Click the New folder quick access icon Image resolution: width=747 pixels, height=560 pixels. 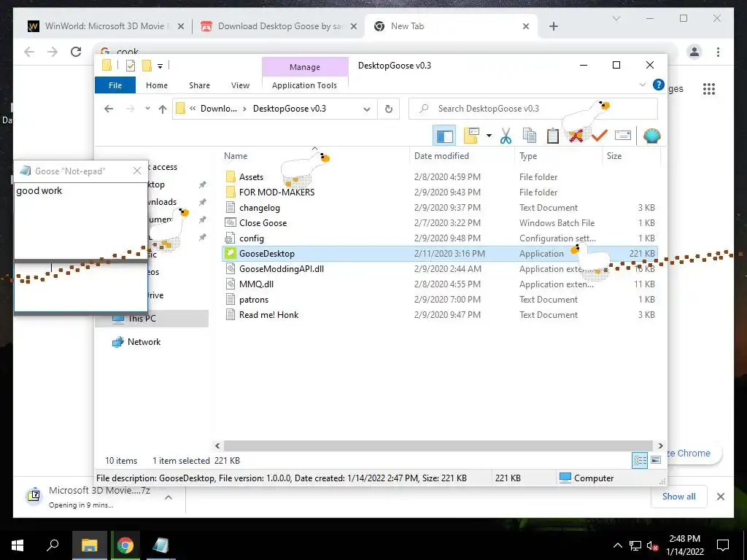147,66
